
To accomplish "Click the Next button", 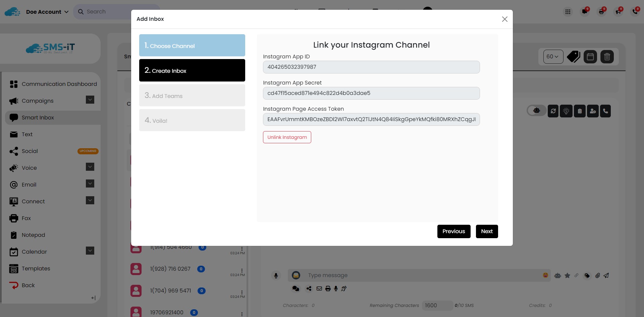I will click(487, 231).
